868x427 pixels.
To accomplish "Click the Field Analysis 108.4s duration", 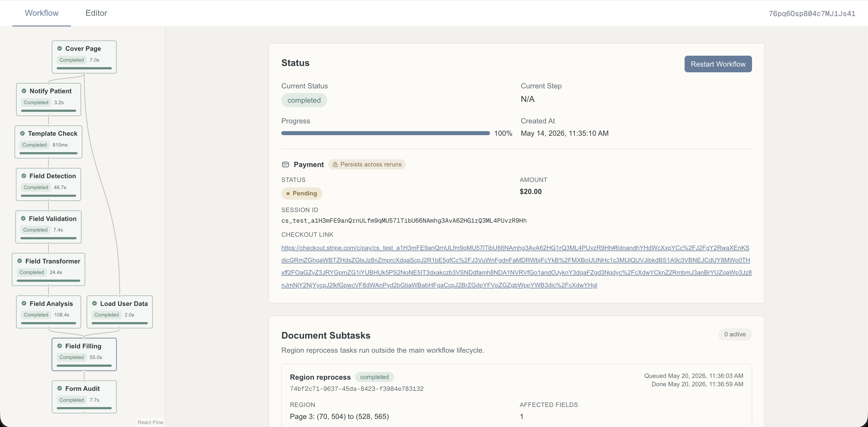I will 62,315.
